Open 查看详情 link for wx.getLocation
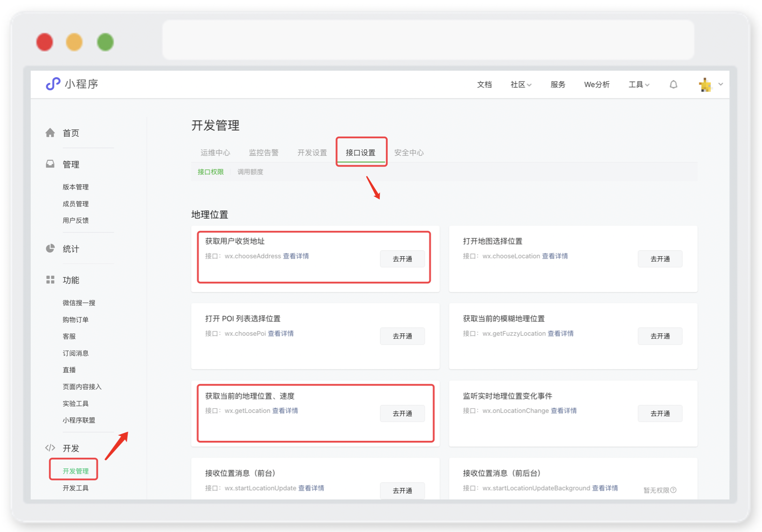 click(x=285, y=410)
